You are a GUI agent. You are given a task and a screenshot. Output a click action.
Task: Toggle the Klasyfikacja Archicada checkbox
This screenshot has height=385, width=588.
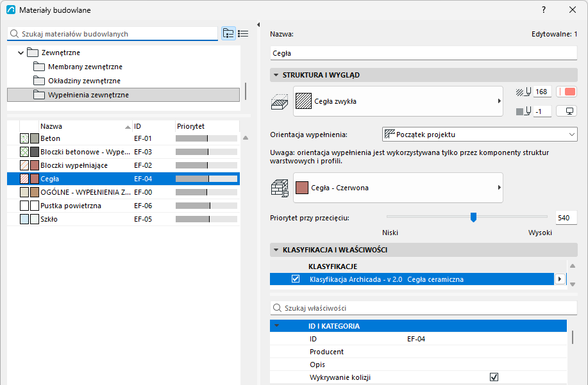[x=296, y=279]
